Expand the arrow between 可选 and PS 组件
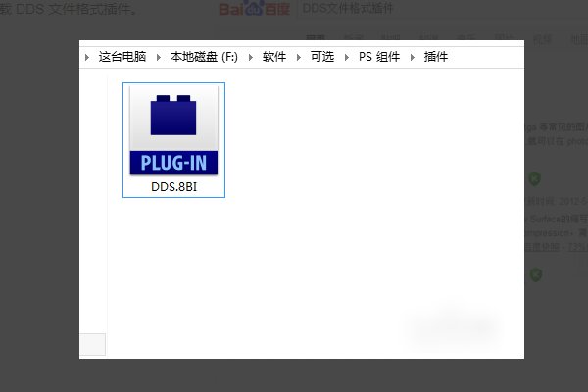Image resolution: width=588 pixels, height=392 pixels. (x=347, y=58)
